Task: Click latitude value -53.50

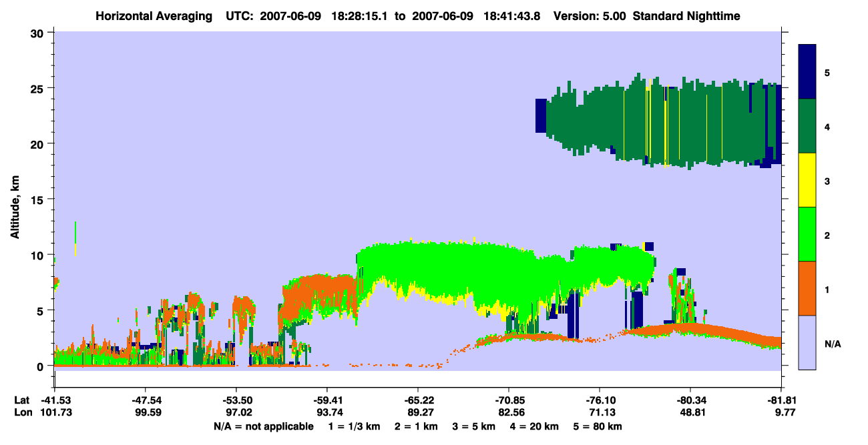Action: tap(236, 400)
